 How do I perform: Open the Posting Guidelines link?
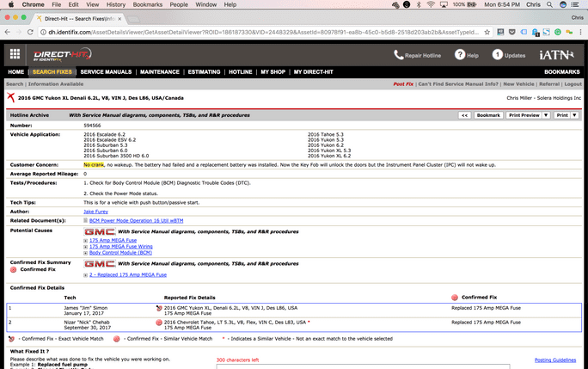(x=554, y=360)
